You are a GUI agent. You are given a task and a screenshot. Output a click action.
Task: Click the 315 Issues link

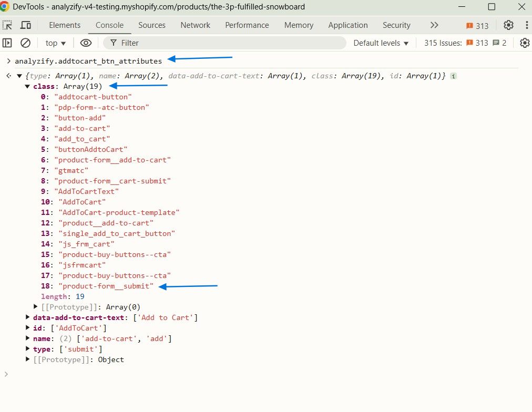tap(465, 43)
